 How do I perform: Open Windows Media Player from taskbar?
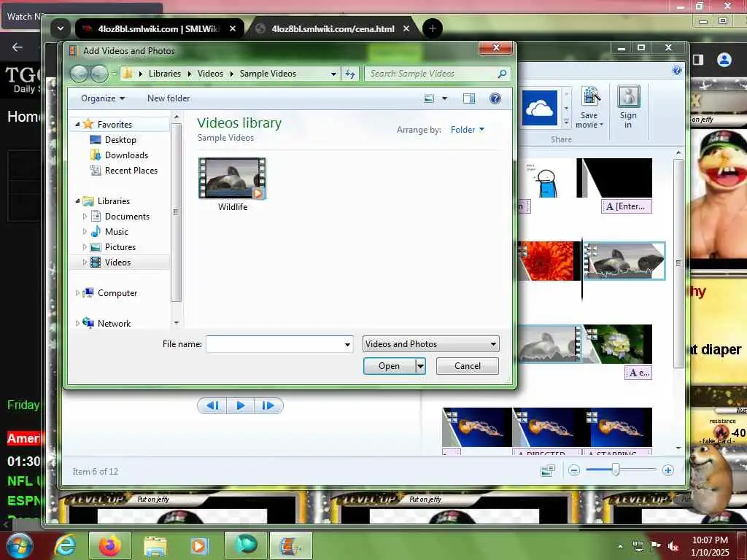coord(199,546)
